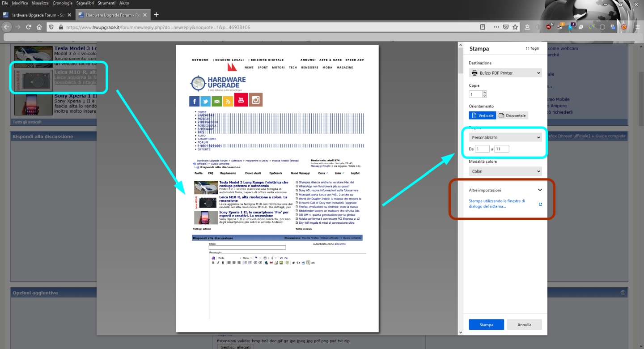Screen dimensions: 644x349
Task: Go back to the previous page
Action: [x=7, y=27]
